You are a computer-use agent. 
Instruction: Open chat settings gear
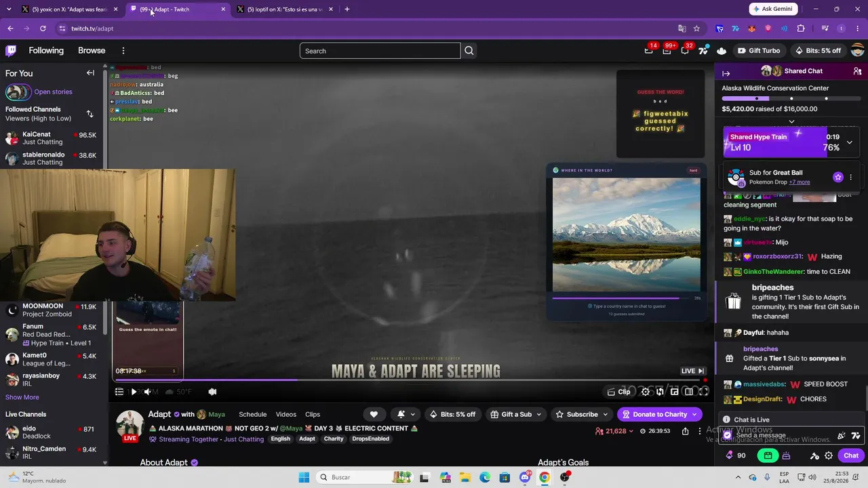829,455
